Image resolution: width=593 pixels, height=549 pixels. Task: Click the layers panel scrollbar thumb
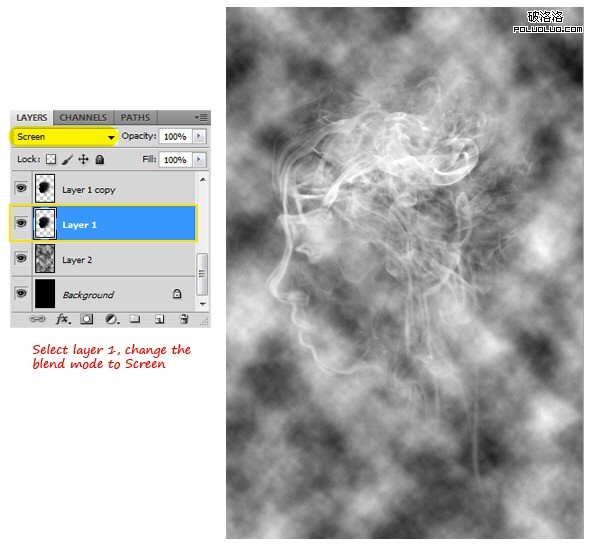[202, 274]
